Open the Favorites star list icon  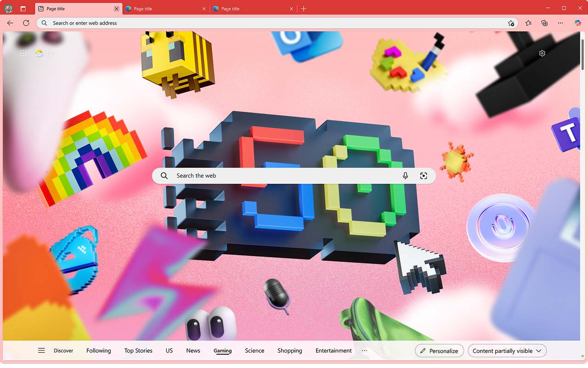pos(528,23)
